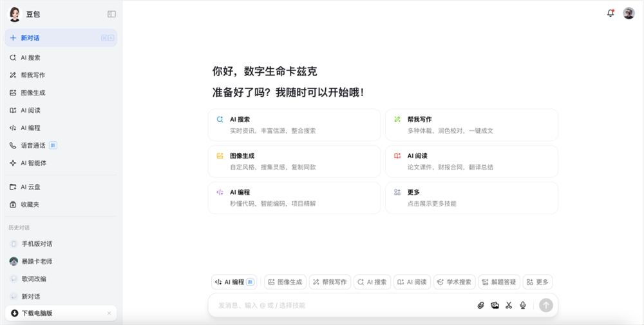Click the 解题答疑 chip above the input
644x325 pixels.
click(x=499, y=282)
